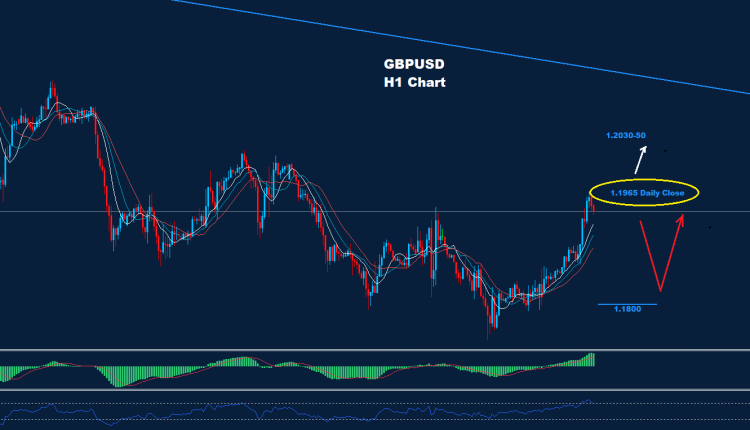The image size is (750, 430).
Task: Click the white horizontal price level line
Action: point(300,211)
